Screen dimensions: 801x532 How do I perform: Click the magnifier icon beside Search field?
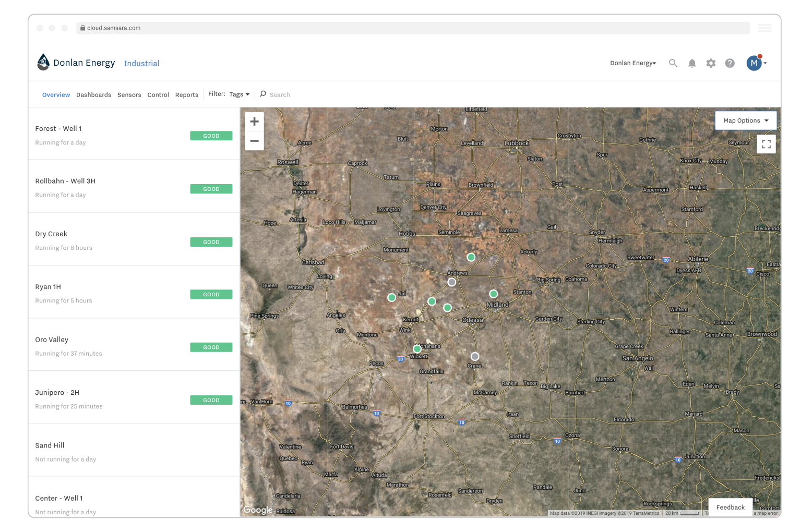coord(263,94)
